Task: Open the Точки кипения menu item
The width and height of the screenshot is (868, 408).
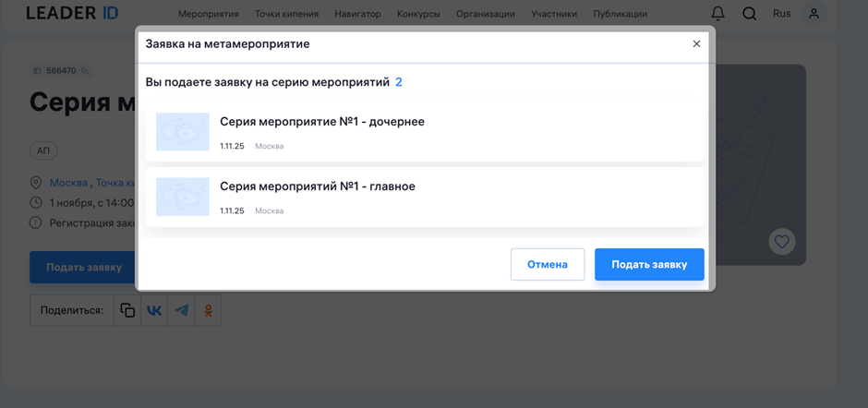Action: [x=286, y=14]
